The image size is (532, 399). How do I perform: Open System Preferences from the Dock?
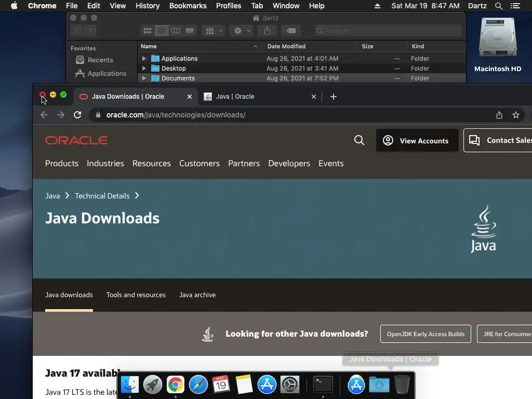click(290, 384)
